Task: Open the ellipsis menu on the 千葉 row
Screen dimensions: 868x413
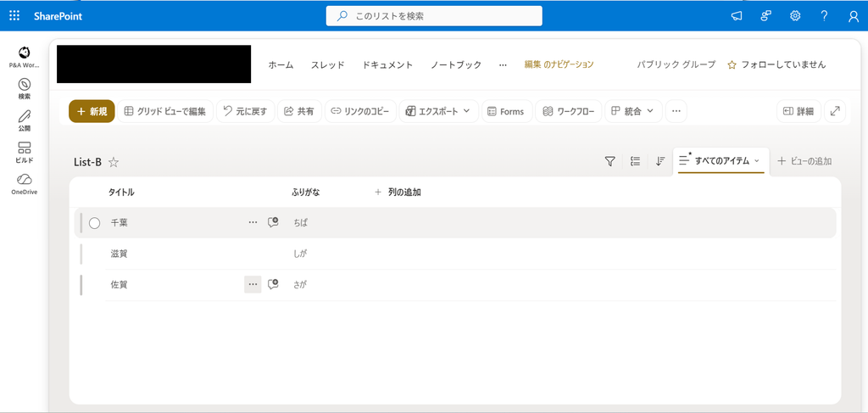Action: [x=253, y=222]
